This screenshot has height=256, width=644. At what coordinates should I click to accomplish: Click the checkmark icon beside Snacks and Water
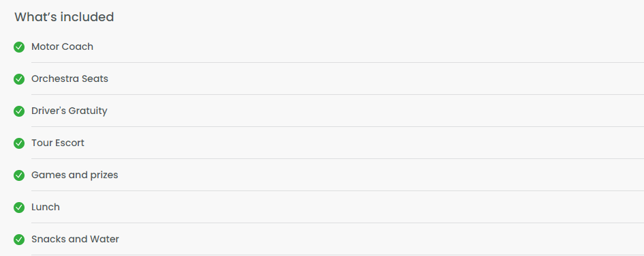click(19, 240)
